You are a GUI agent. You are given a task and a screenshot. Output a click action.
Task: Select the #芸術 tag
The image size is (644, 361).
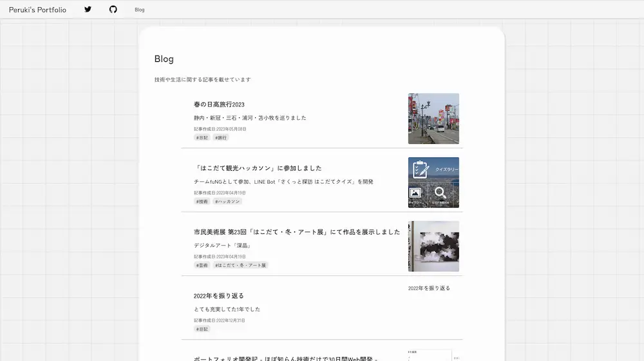202,265
